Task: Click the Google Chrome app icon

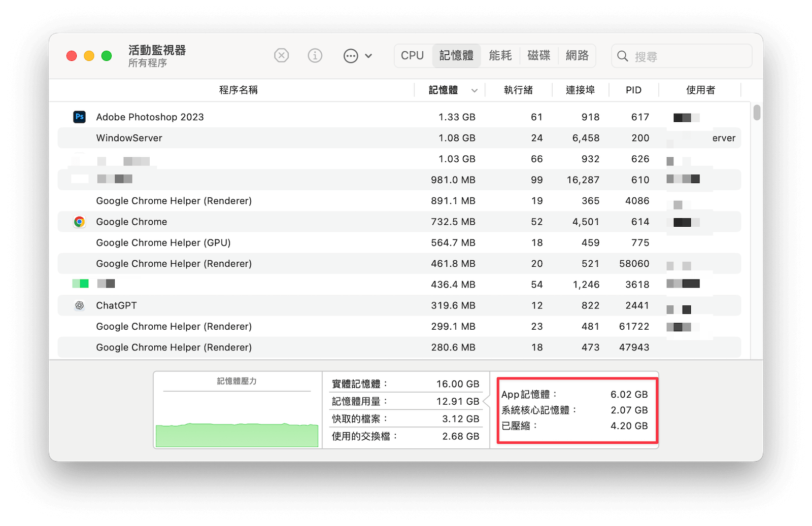Action: click(x=79, y=222)
